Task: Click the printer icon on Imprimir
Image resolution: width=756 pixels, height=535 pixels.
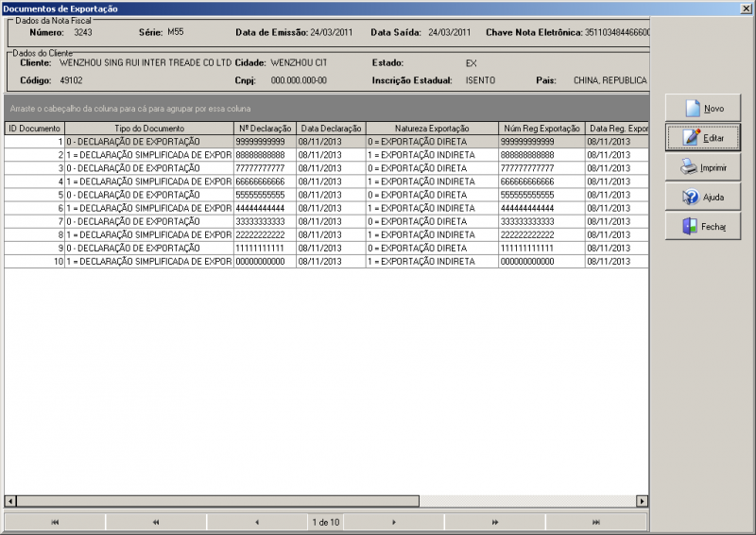Action: [689, 167]
